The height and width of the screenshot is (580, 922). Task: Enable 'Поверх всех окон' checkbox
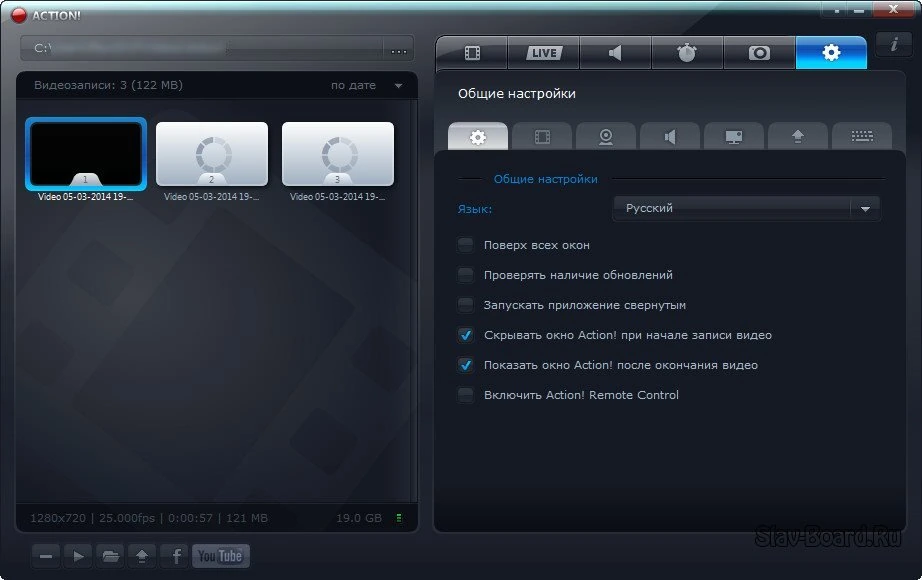click(466, 245)
